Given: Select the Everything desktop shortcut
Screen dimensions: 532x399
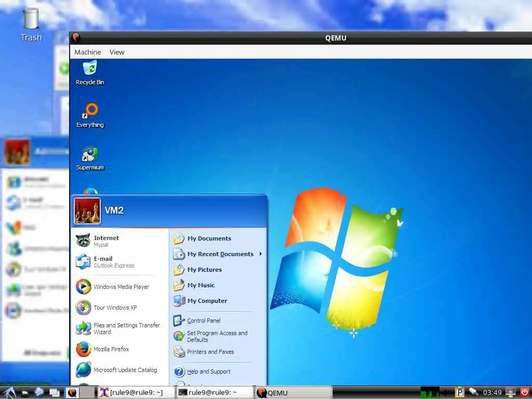Looking at the screenshot, I should point(90,115).
